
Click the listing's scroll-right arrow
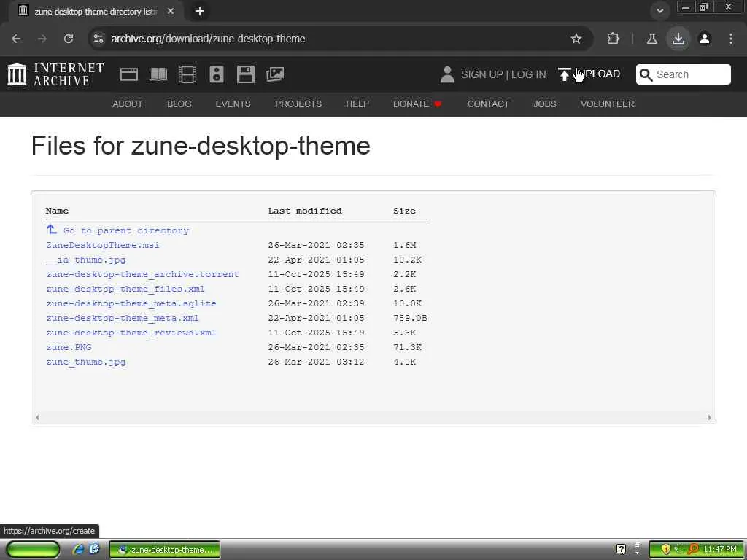709,418
